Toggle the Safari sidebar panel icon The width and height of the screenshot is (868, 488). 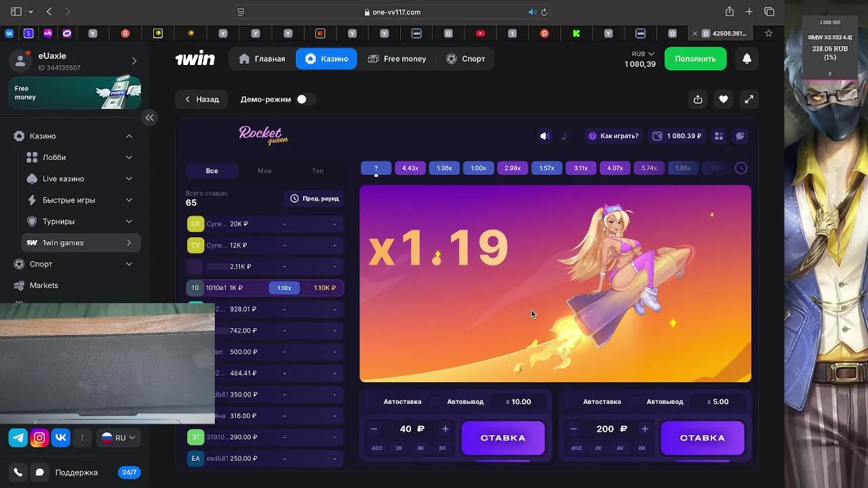click(16, 12)
